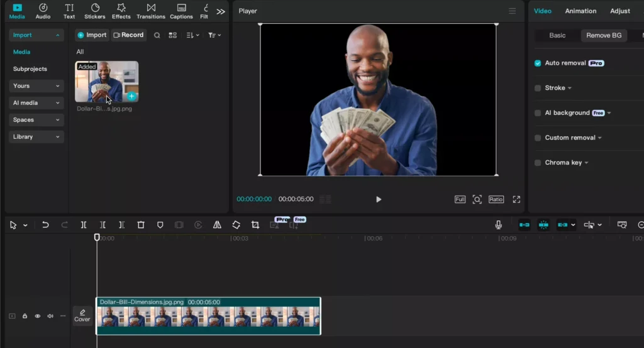Choose the Select pointer tool in timeline
The height and width of the screenshot is (348, 644).
click(13, 225)
